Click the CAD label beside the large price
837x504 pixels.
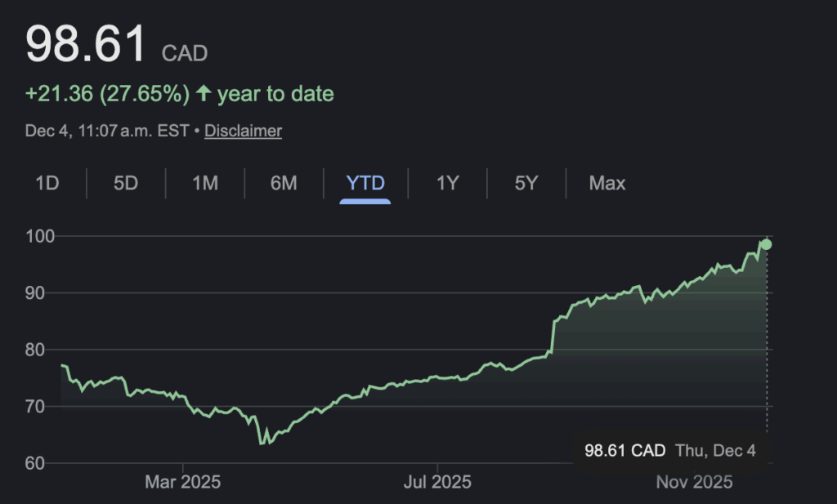(x=185, y=54)
